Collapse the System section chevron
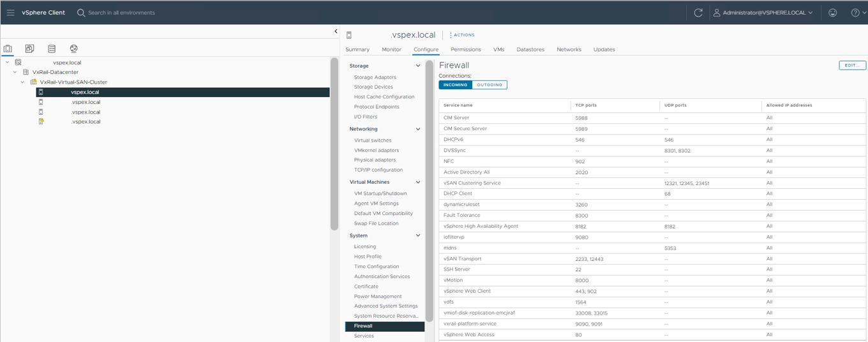 click(x=418, y=235)
